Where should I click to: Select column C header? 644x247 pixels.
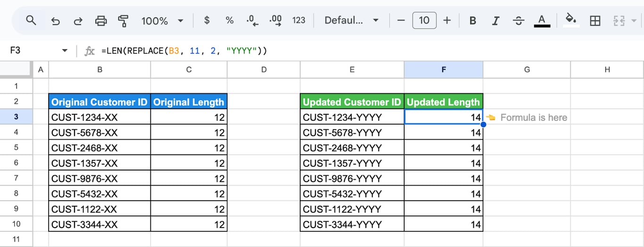[x=189, y=69]
